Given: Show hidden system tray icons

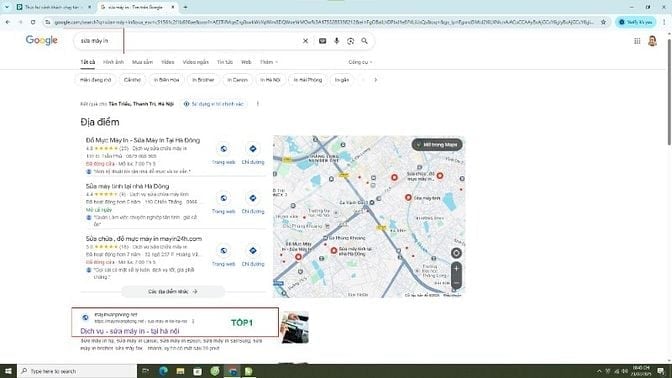Looking at the screenshot, I should pyautogui.click(x=599, y=371).
